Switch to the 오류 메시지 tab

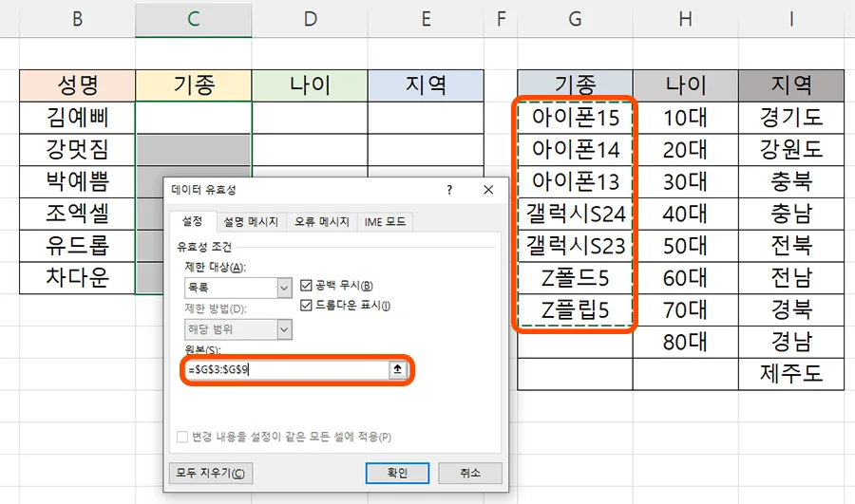click(322, 222)
